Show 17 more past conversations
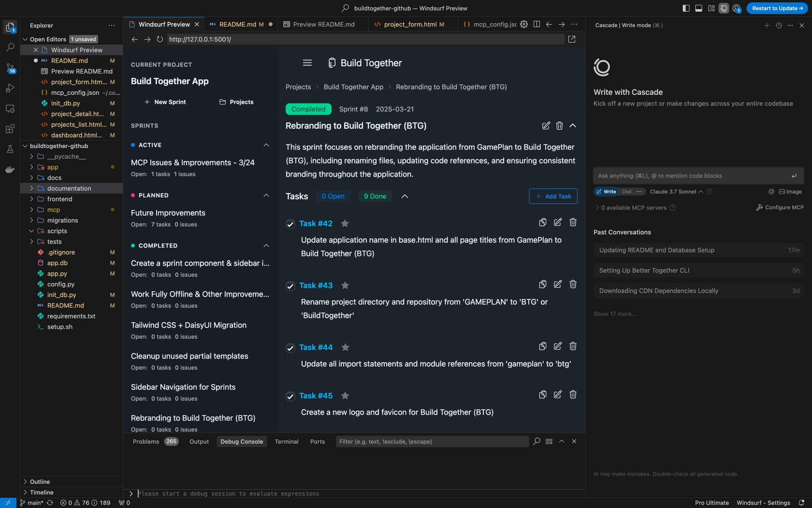The image size is (812, 508). (615, 314)
